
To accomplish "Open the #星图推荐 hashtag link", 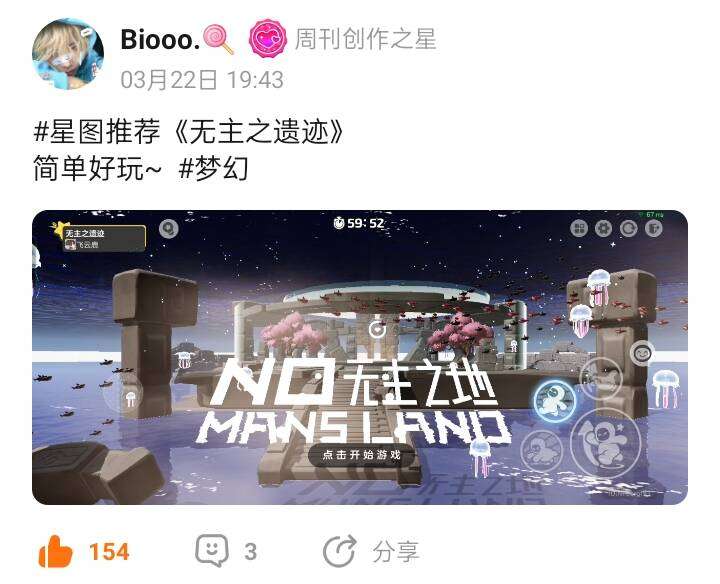I will [x=97, y=132].
